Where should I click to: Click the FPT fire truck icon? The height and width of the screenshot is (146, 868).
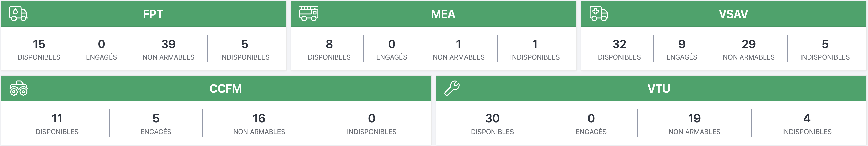point(18,14)
